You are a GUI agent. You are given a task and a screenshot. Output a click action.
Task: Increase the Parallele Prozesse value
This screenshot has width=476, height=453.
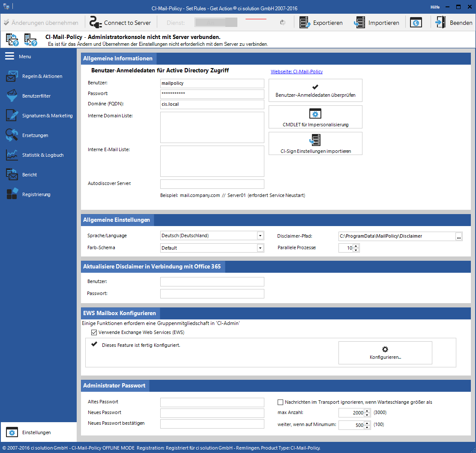tap(356, 246)
